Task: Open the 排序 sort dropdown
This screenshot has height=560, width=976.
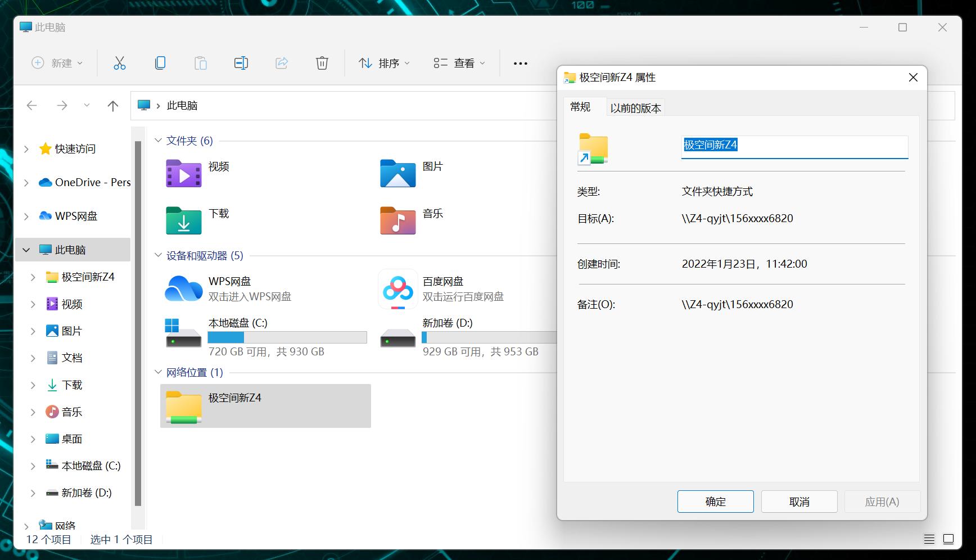Action: [383, 63]
